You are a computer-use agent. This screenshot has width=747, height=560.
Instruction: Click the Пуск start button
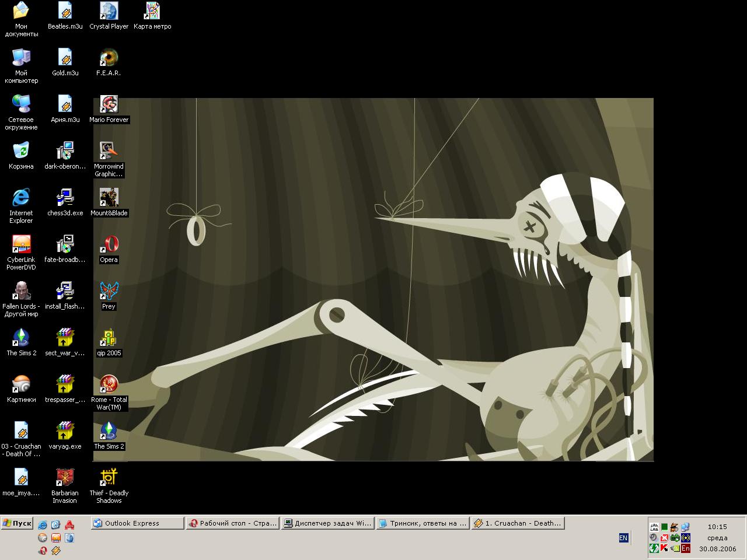coord(17,523)
